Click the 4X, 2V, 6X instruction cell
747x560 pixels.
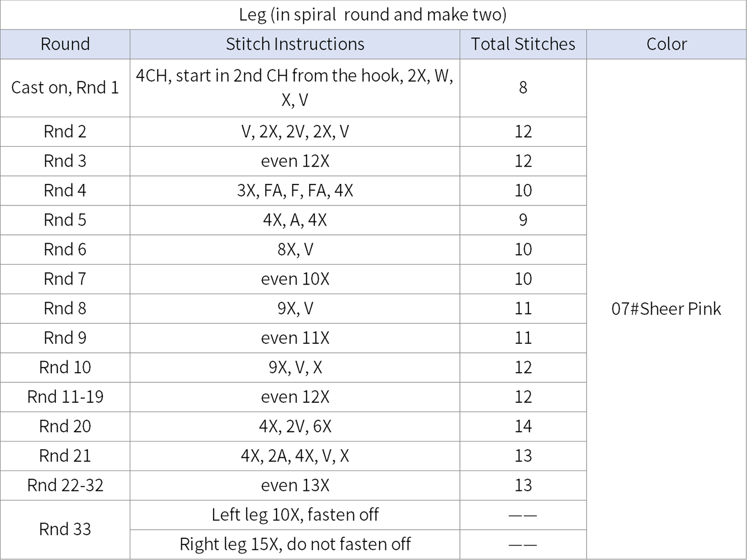click(x=295, y=427)
